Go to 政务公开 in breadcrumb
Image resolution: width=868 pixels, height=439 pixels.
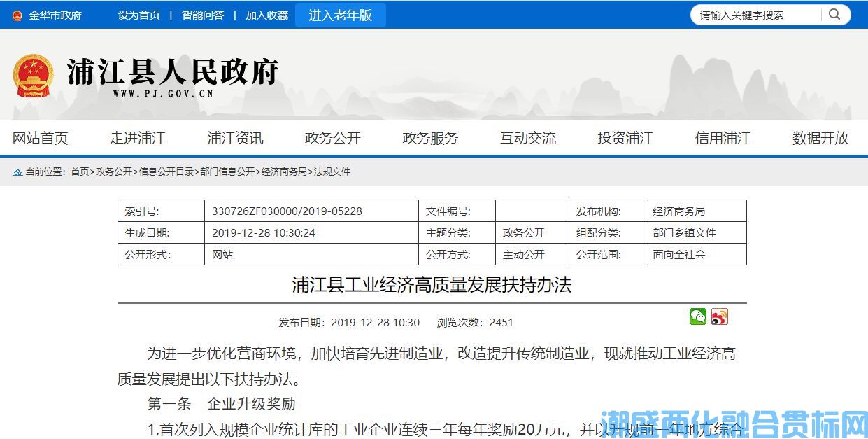click(x=114, y=172)
